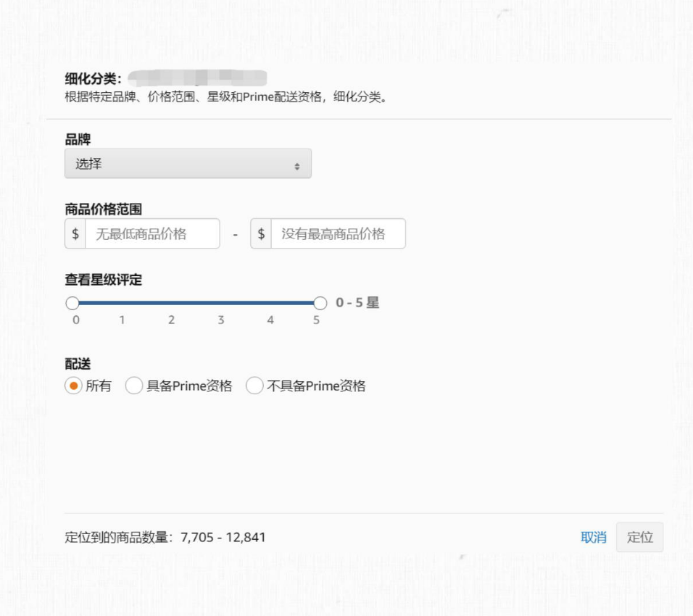The image size is (693, 616).
Task: Select the 不具备Prime资格 option
Action: pos(254,386)
